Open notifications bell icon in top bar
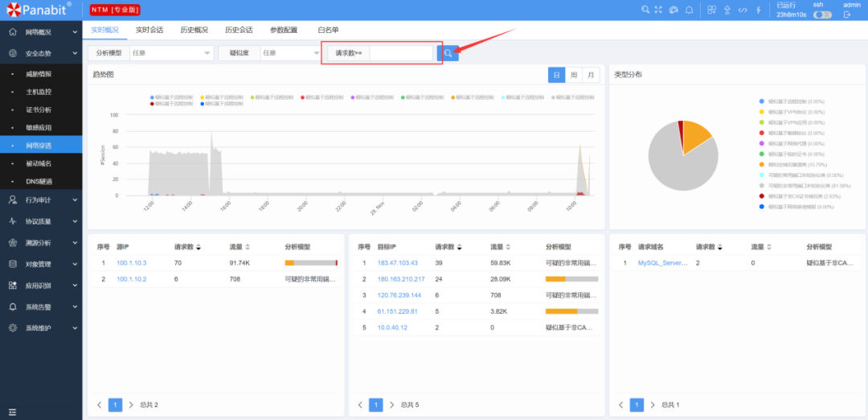 click(x=690, y=10)
